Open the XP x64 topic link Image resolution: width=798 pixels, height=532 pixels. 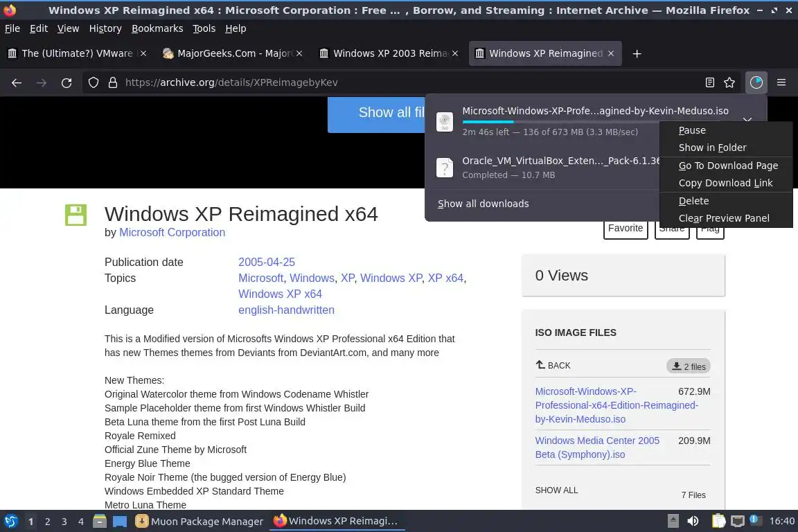pyautogui.click(x=445, y=278)
